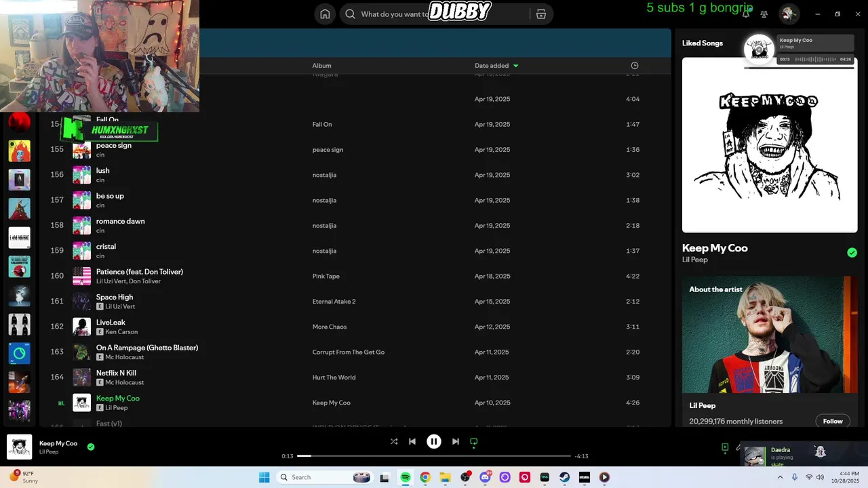Play track 155 peace sign

click(114, 146)
